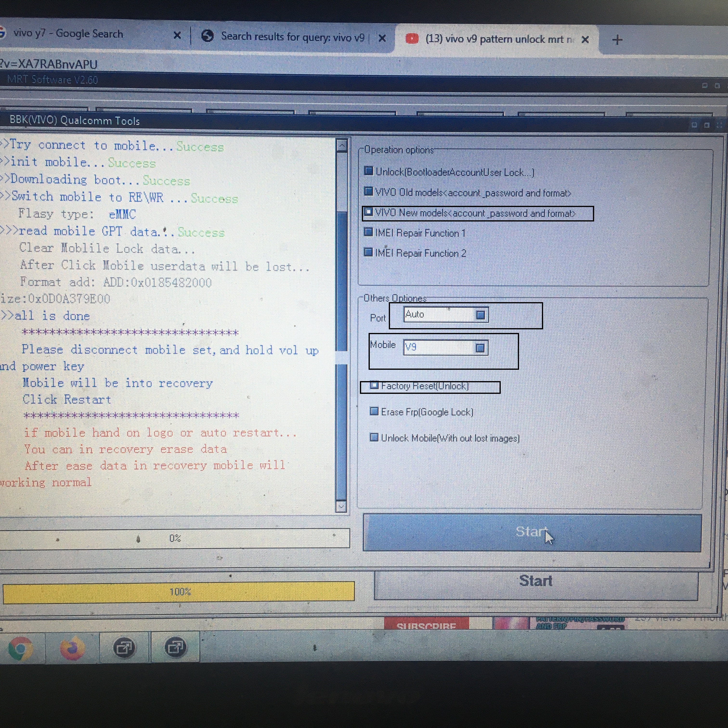Open a new browser tab
This screenshot has height=728, width=728.
click(x=617, y=39)
